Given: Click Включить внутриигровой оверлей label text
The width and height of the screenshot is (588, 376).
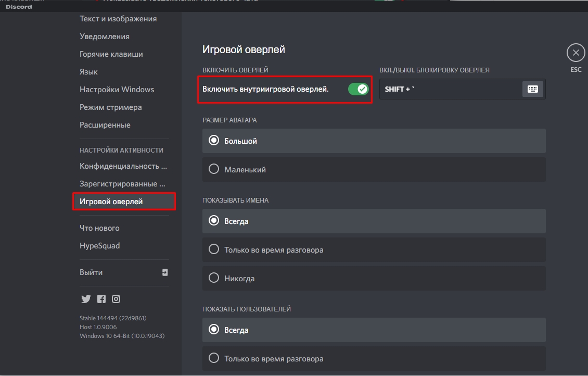Looking at the screenshot, I should [x=265, y=89].
